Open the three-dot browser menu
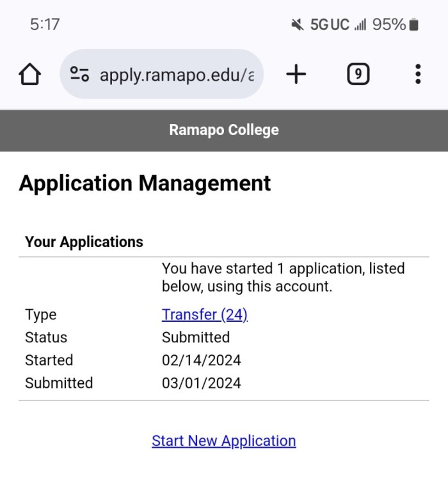 coord(418,74)
